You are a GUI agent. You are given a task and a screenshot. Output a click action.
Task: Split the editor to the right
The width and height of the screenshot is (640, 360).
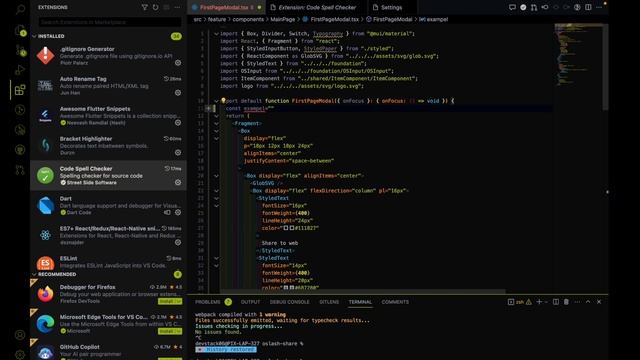click(x=588, y=7)
